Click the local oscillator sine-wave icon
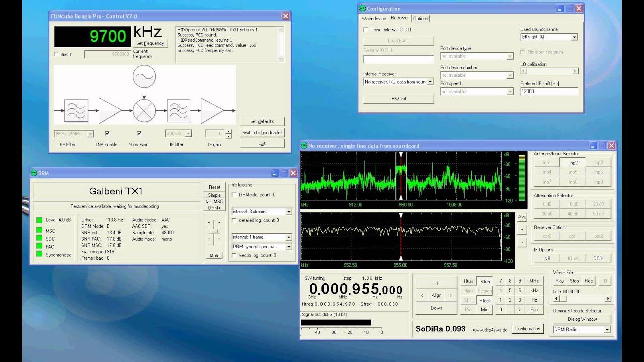This screenshot has height=362, width=644. (144, 77)
